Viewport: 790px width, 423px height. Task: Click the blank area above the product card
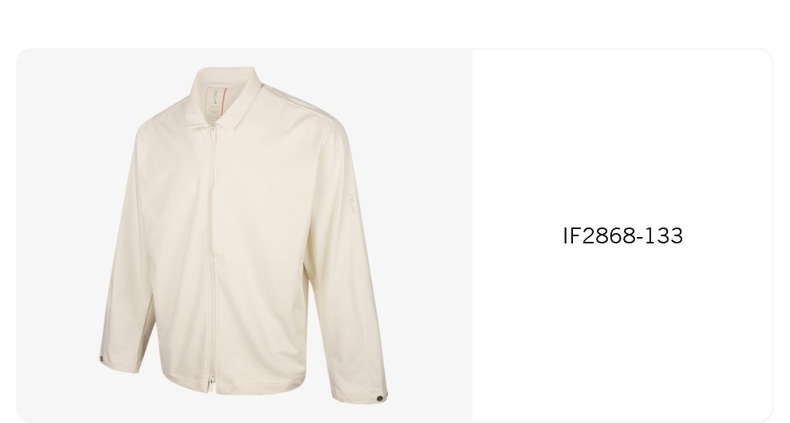tap(395, 23)
